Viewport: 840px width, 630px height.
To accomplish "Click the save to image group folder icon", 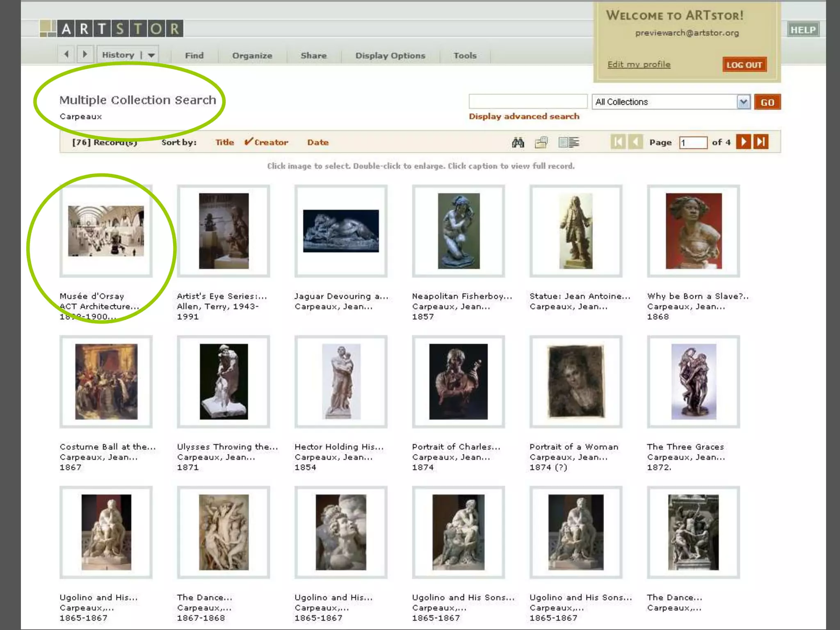I will [x=541, y=142].
